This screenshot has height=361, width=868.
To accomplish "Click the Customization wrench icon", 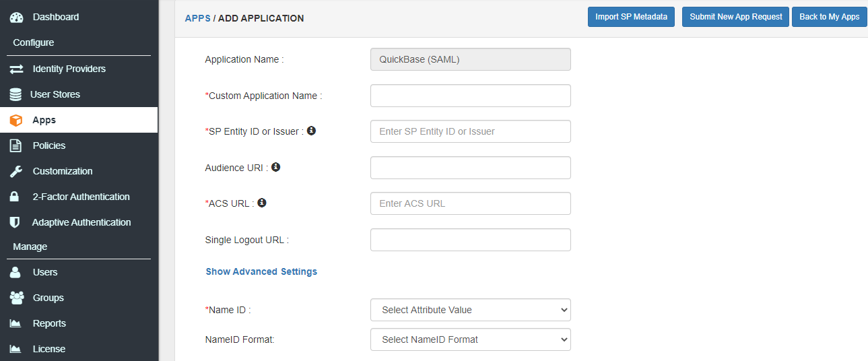I will click(16, 171).
